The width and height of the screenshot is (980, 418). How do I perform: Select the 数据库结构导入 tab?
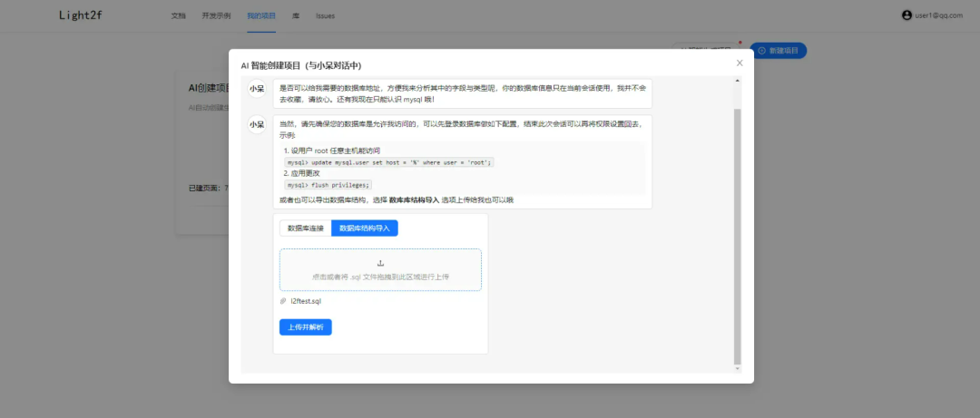click(365, 228)
